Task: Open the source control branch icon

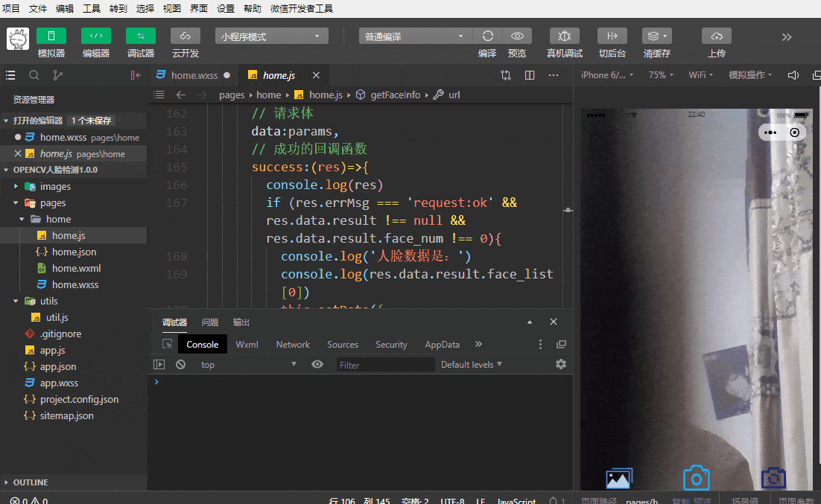Action: coord(57,75)
